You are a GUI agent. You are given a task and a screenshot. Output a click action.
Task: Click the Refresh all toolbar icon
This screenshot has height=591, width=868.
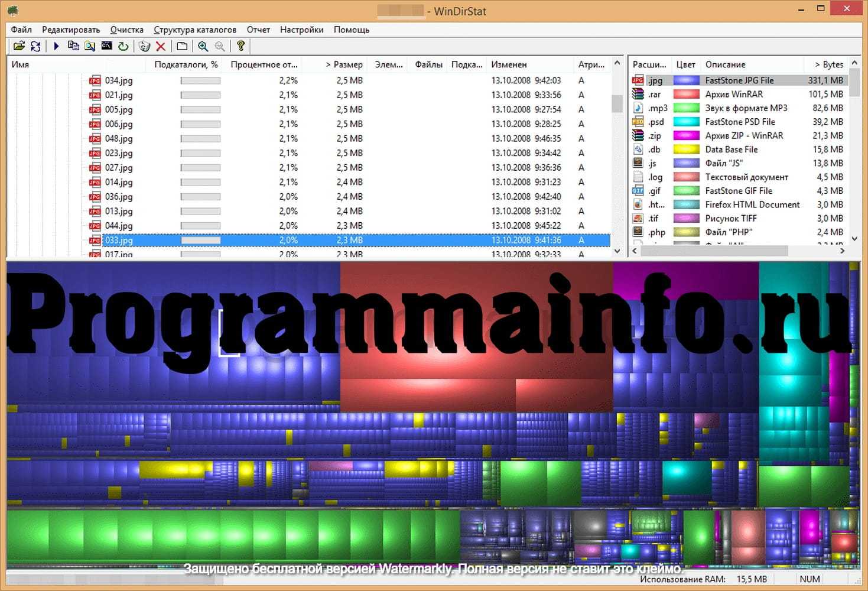pyautogui.click(x=35, y=46)
